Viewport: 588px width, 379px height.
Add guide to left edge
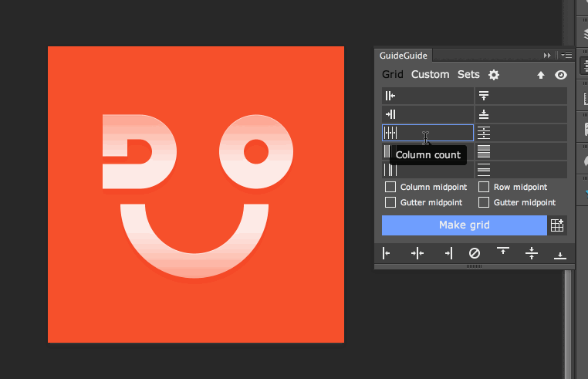[x=387, y=253]
